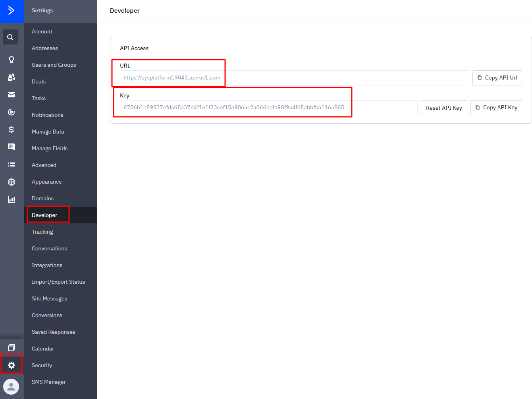
Task: Open the Contacts people icon
Action: point(12,77)
